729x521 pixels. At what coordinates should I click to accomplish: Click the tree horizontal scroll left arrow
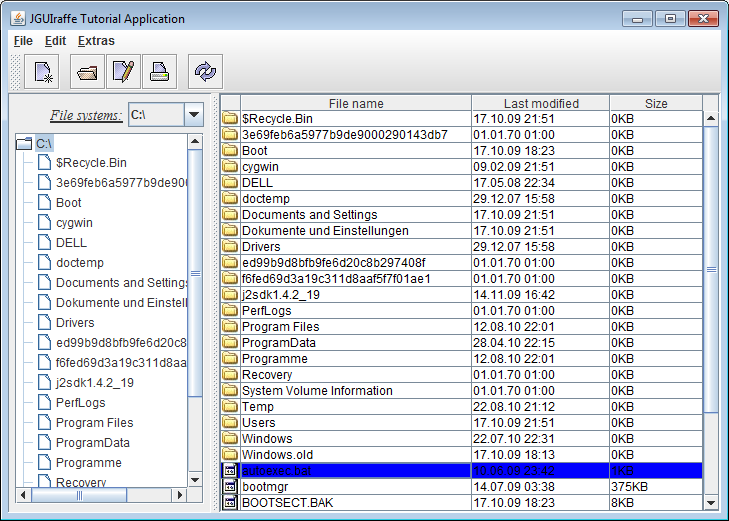coord(23,495)
